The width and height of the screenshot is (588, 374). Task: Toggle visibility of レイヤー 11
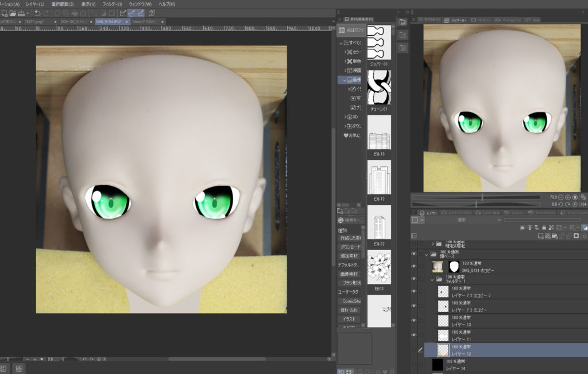tap(413, 335)
